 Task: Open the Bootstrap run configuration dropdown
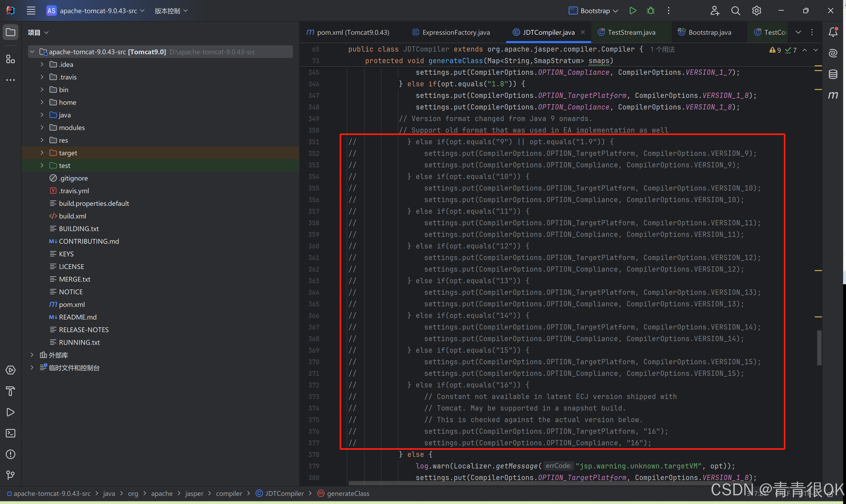click(x=593, y=11)
